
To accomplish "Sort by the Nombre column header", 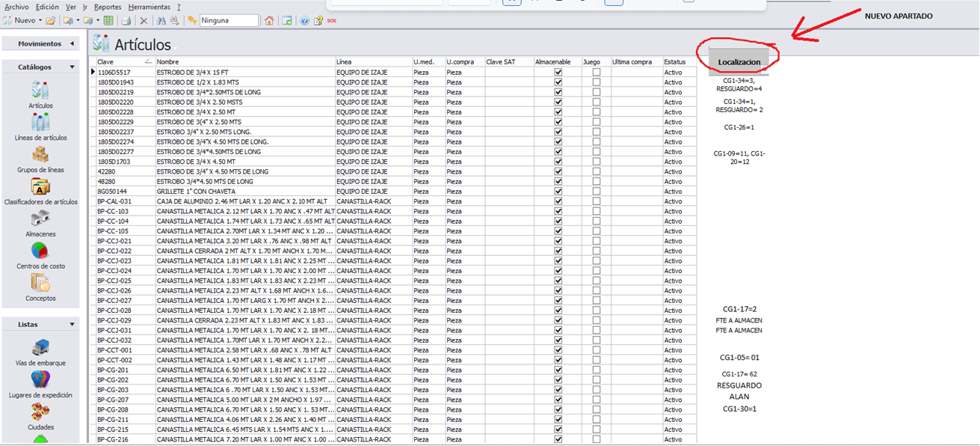I will [245, 62].
